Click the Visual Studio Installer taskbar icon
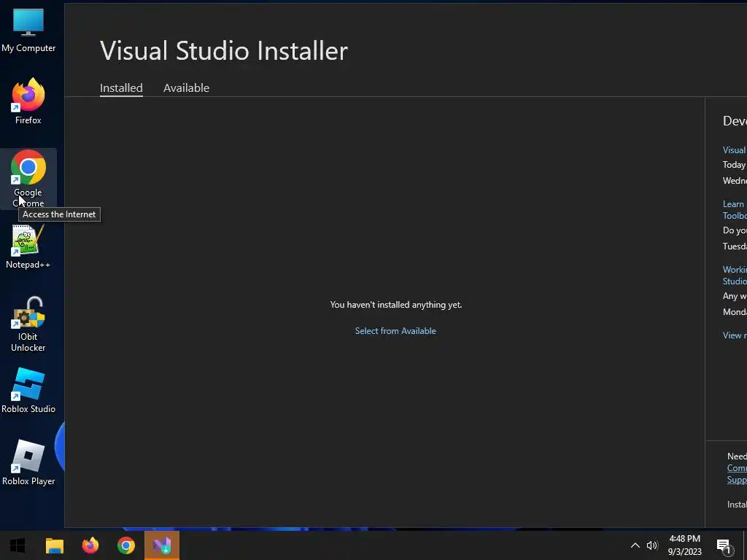Image resolution: width=747 pixels, height=560 pixels. click(x=162, y=545)
